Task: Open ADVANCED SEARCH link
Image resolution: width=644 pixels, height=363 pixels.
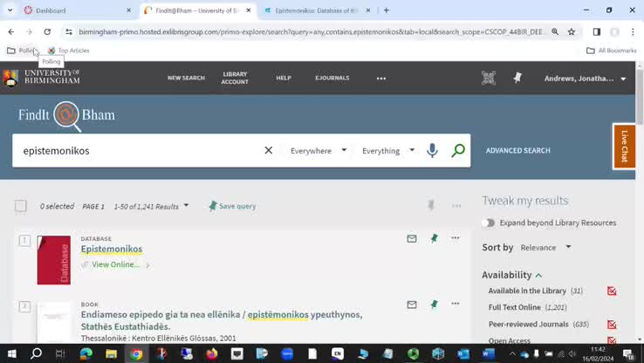Action: pyautogui.click(x=518, y=150)
